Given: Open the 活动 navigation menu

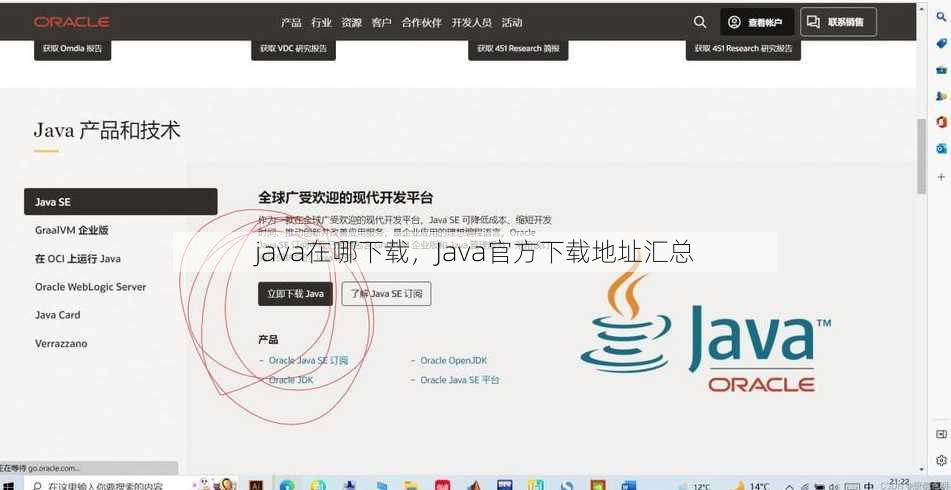Looking at the screenshot, I should (512, 22).
